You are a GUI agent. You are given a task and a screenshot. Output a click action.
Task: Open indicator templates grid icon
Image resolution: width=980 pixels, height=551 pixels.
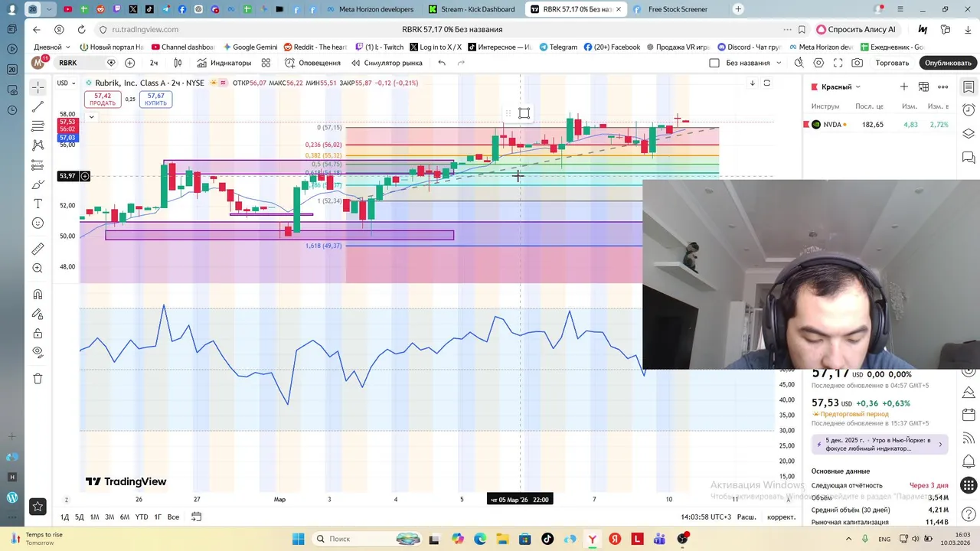coord(266,63)
